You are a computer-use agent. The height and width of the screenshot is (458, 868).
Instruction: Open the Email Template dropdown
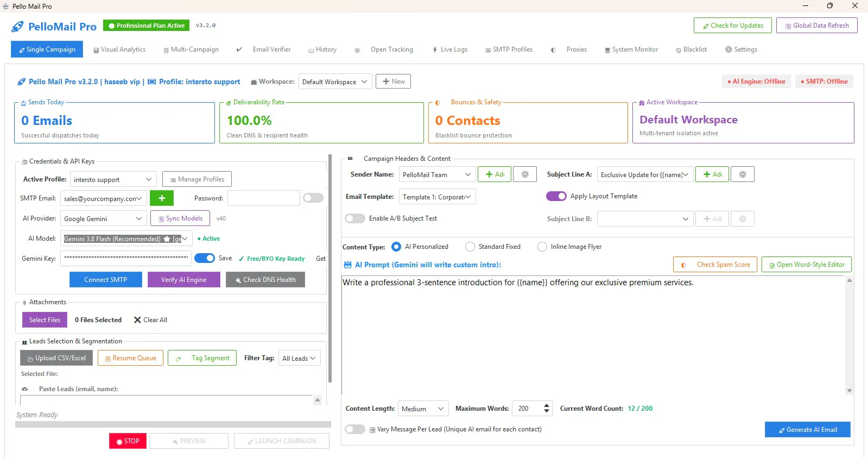coord(437,197)
